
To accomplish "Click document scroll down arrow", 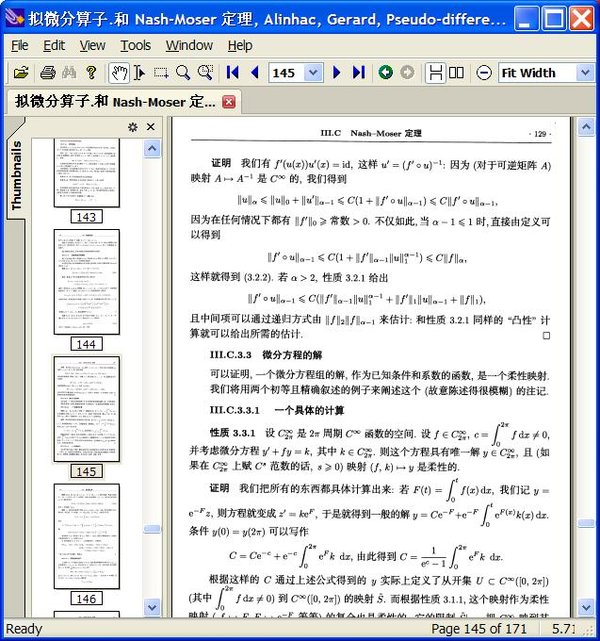I will [586, 607].
